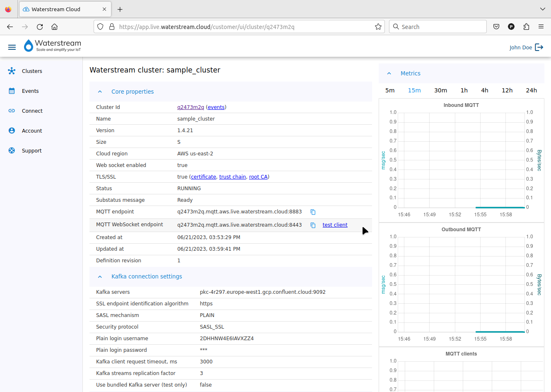
Task: Open the Pocket save icon
Action: [496, 27]
